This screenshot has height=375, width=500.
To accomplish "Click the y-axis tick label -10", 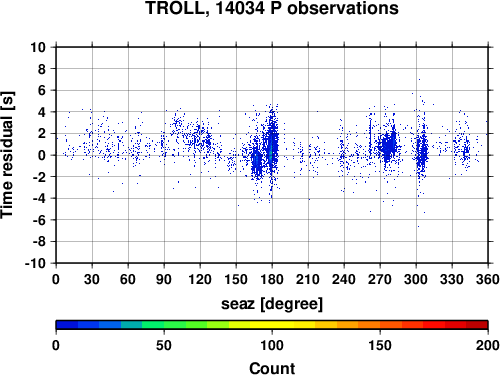I will (35, 263).
